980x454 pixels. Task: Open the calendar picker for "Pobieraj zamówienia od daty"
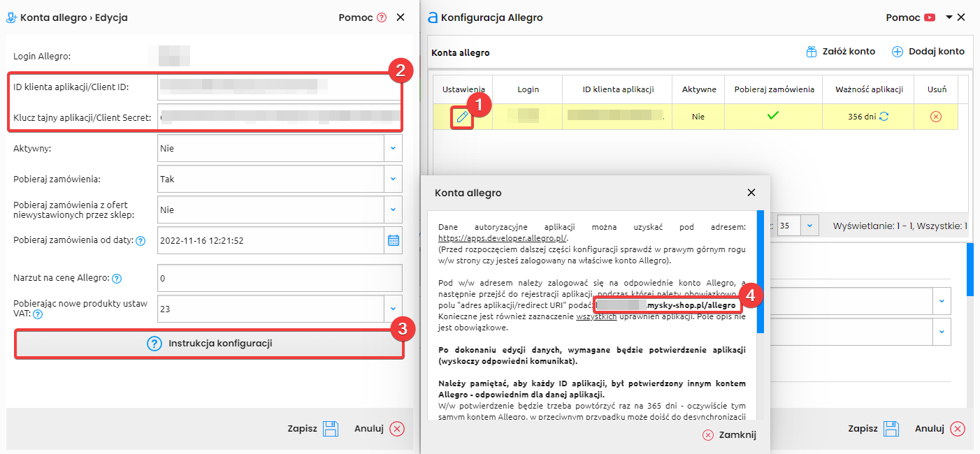click(x=393, y=240)
